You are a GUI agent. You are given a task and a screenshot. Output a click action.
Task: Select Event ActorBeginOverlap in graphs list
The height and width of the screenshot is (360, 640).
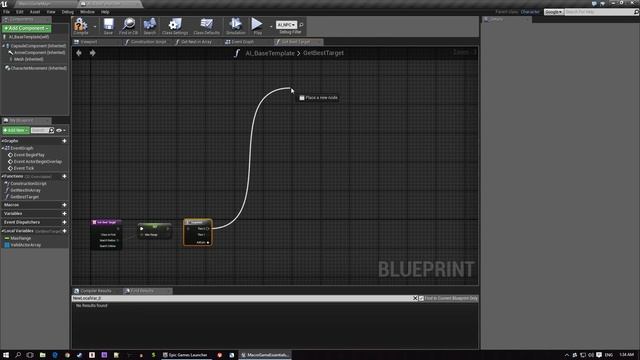click(x=38, y=162)
